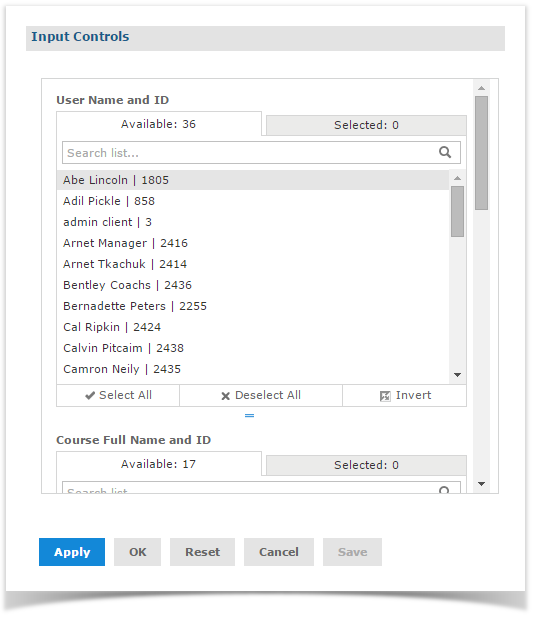
Task: Click the Invert selection button
Action: [x=405, y=395]
